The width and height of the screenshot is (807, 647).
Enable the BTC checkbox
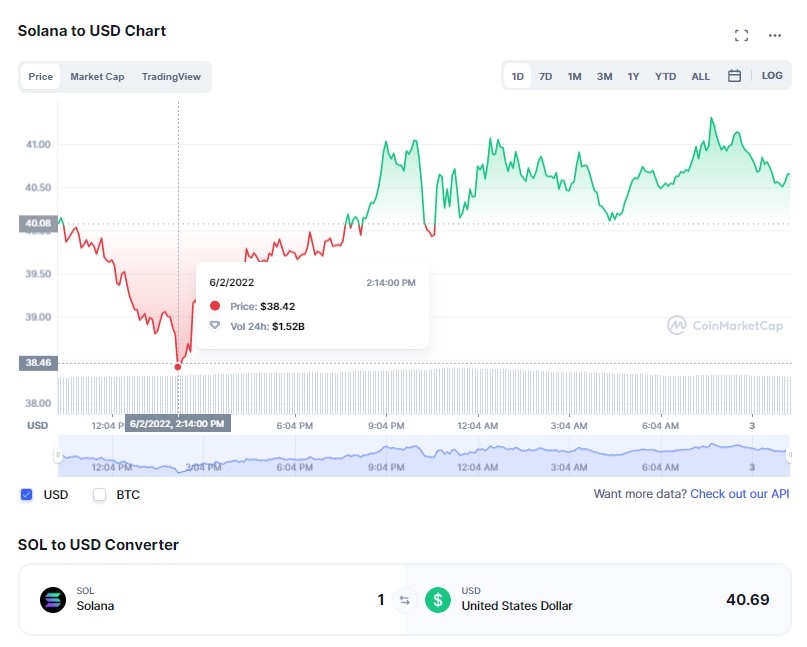(x=99, y=494)
